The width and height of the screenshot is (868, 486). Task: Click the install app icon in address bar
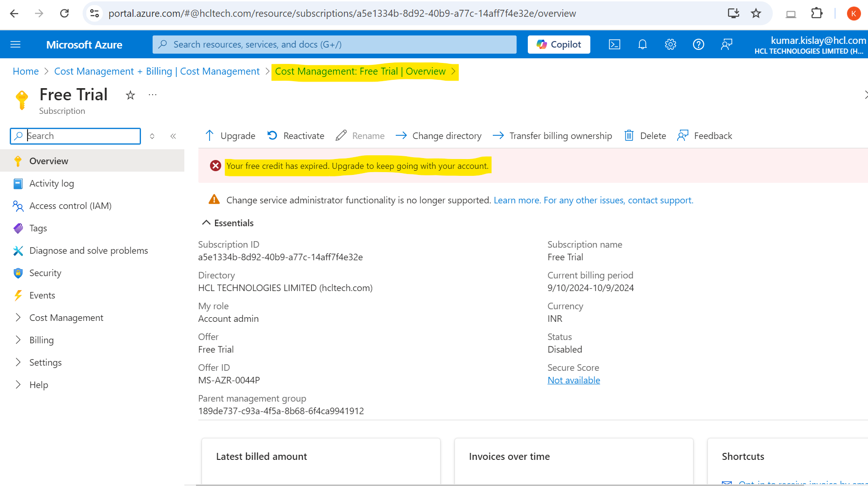(x=734, y=13)
